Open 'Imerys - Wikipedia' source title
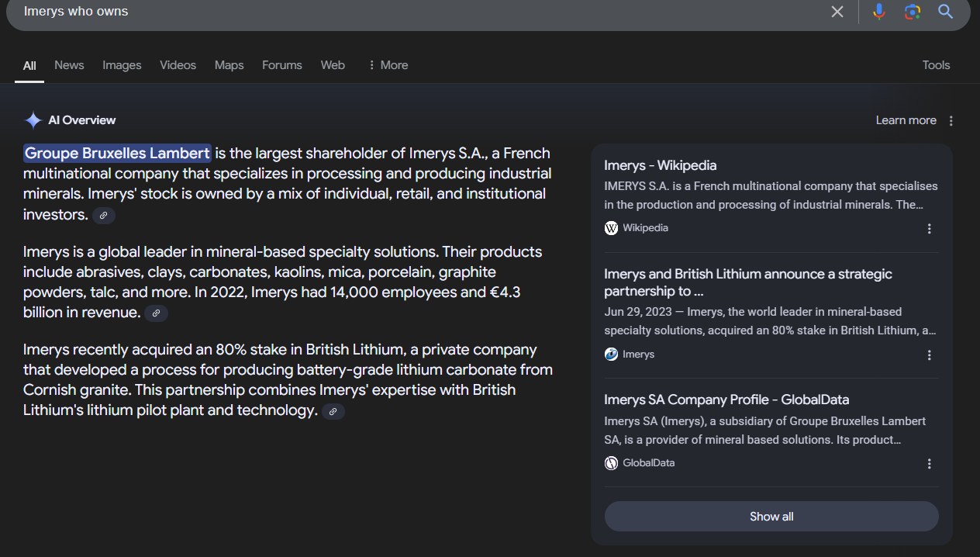Image resolution: width=980 pixels, height=557 pixels. click(x=660, y=165)
